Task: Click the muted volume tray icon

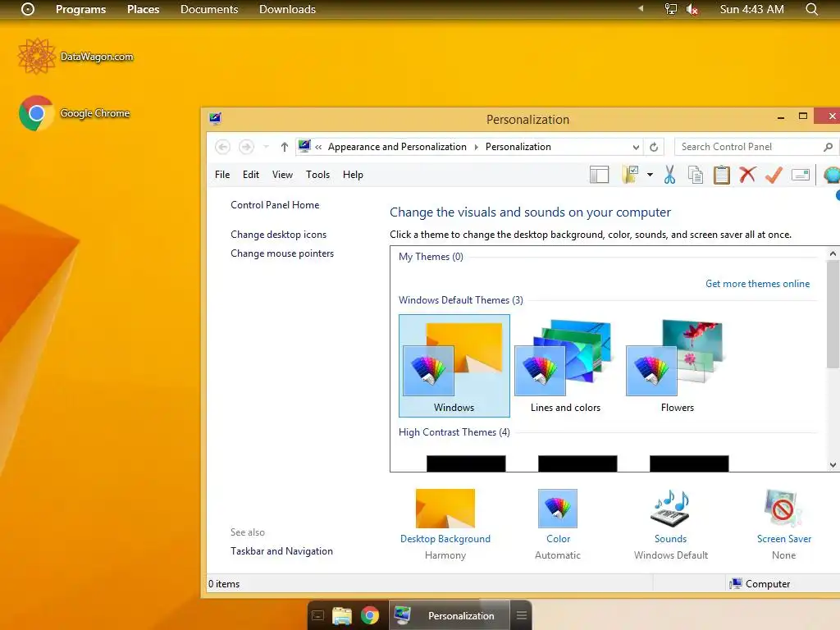Action: pyautogui.click(x=692, y=9)
